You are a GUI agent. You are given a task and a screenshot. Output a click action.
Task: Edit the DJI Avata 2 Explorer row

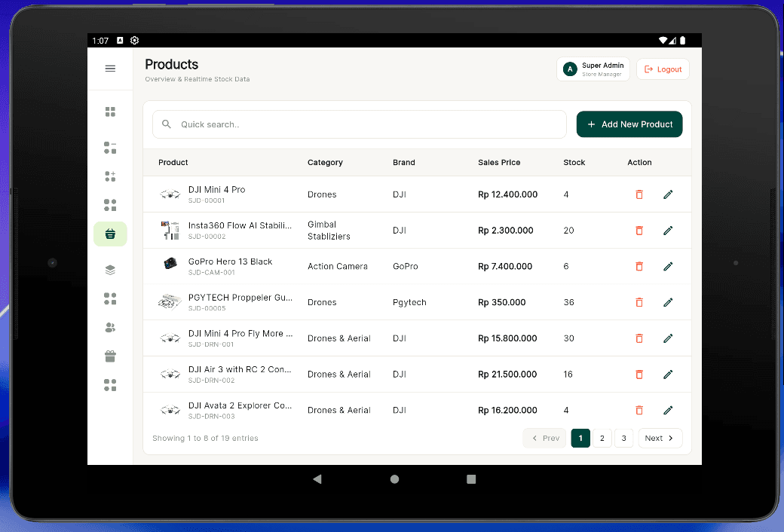coord(668,411)
